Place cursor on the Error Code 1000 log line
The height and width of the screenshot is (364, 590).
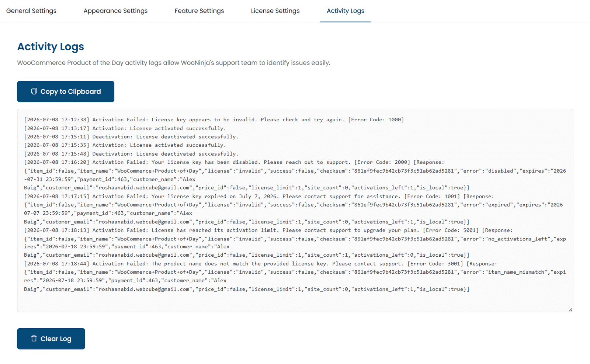point(214,119)
